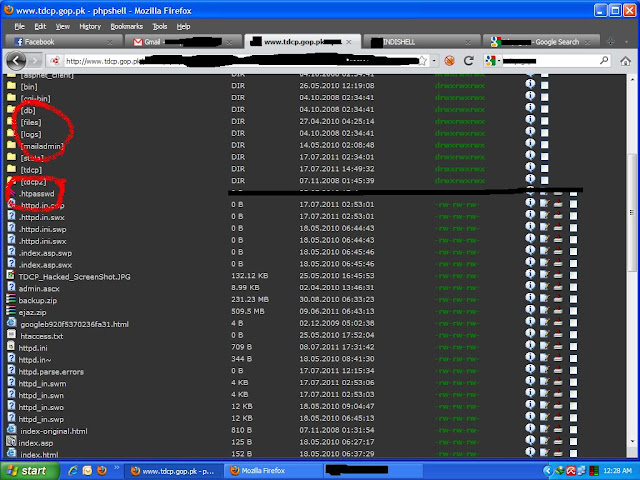Open the httpd.ini file link
This screenshot has height=480, width=640.
[x=33, y=348]
